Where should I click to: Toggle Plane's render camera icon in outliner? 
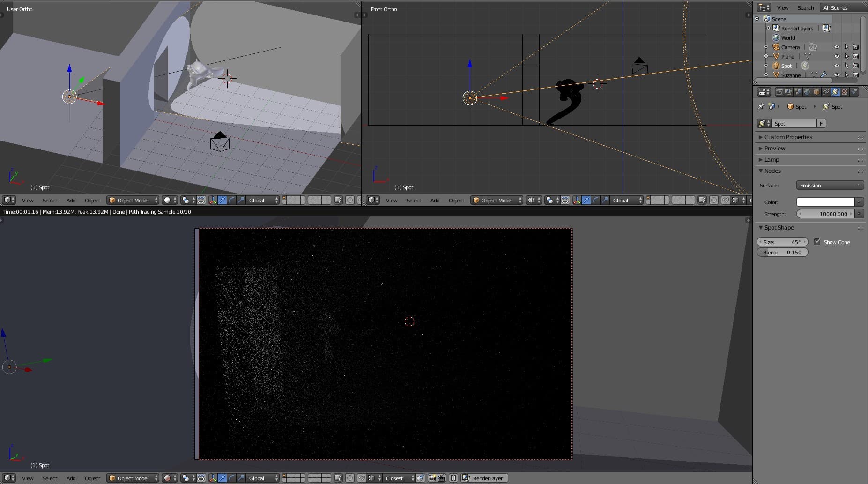[855, 56]
